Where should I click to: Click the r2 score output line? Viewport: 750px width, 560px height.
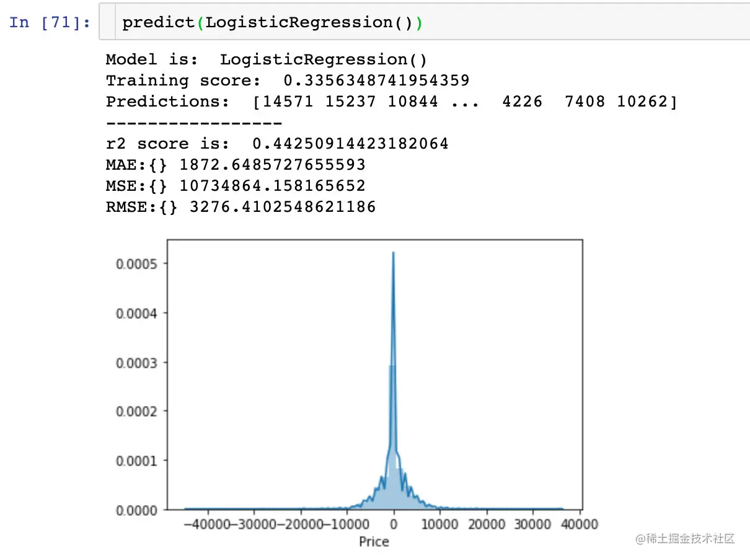pos(277,144)
